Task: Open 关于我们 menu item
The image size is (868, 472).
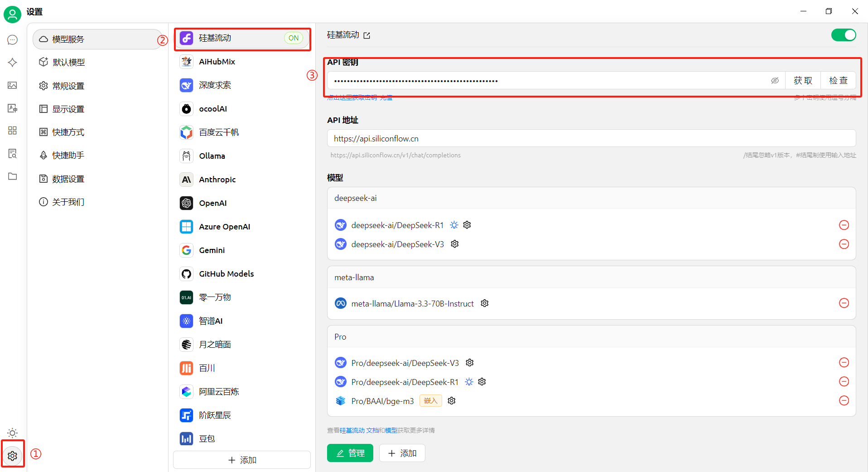Action: tap(97, 202)
